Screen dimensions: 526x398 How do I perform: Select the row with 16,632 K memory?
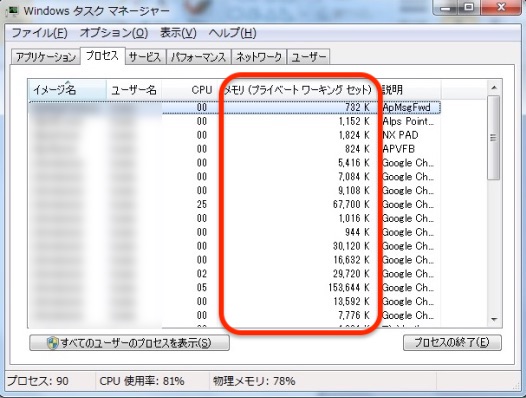click(x=235, y=260)
